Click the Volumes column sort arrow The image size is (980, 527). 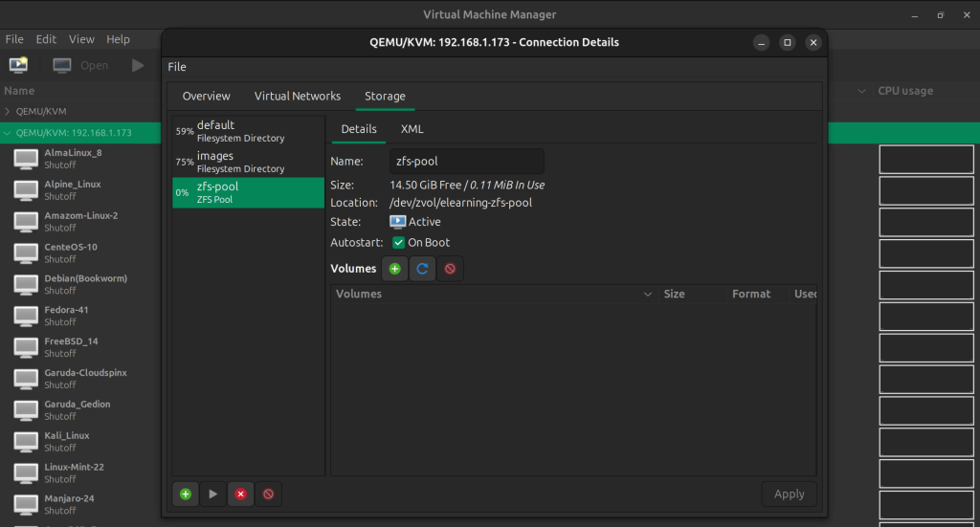point(648,294)
